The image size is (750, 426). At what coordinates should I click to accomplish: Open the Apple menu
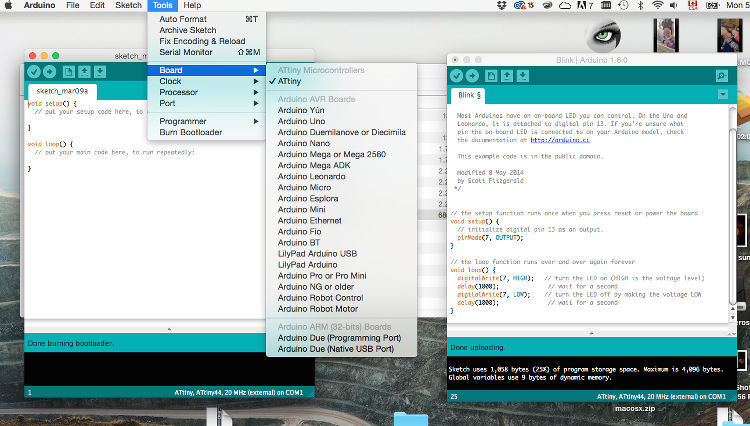click(8, 5)
